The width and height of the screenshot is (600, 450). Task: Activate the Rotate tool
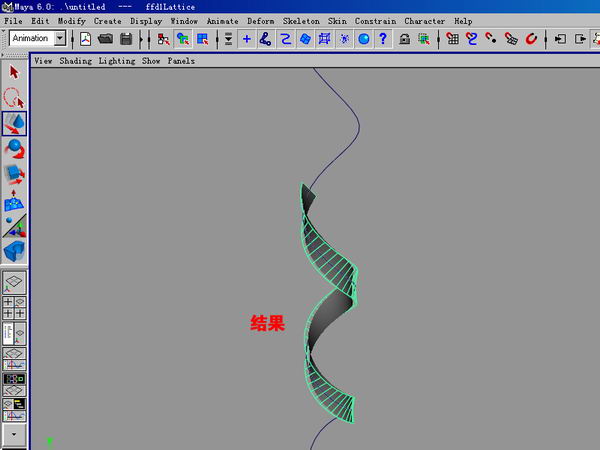[x=14, y=149]
